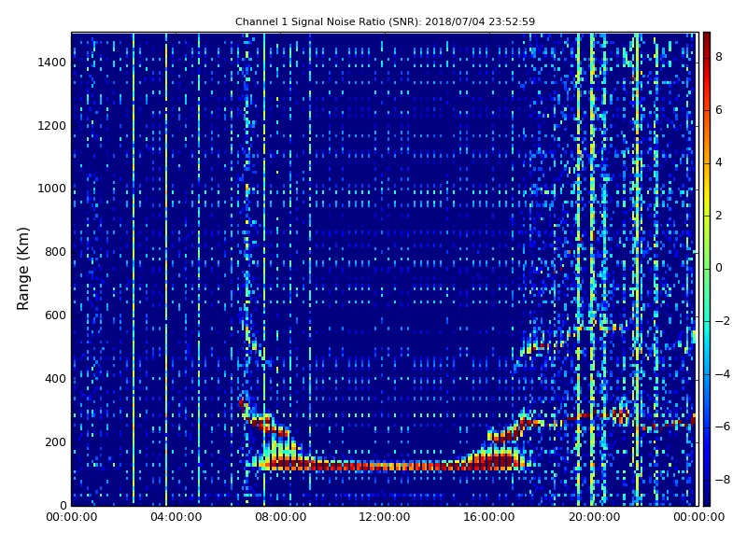Viewport: 747px width, 560px height.
Task: Click the colorbar label −2
Action: coord(723,321)
